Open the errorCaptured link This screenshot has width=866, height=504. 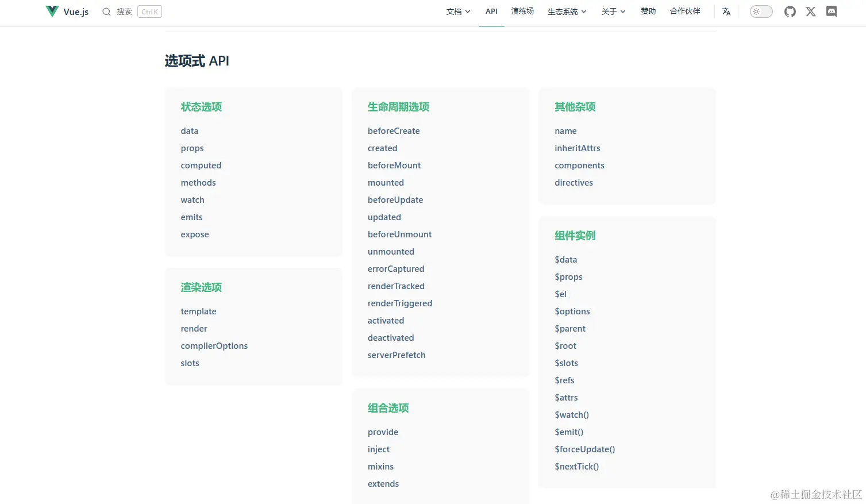[x=396, y=269]
